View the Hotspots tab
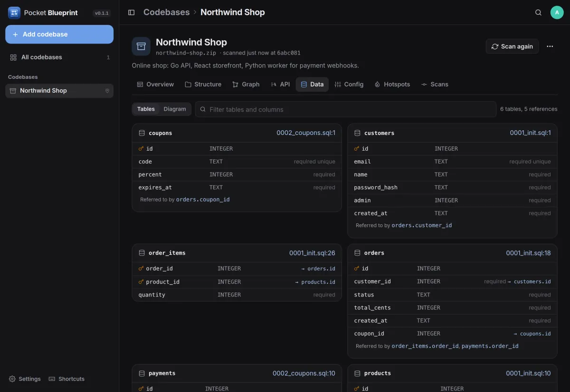 [392, 84]
